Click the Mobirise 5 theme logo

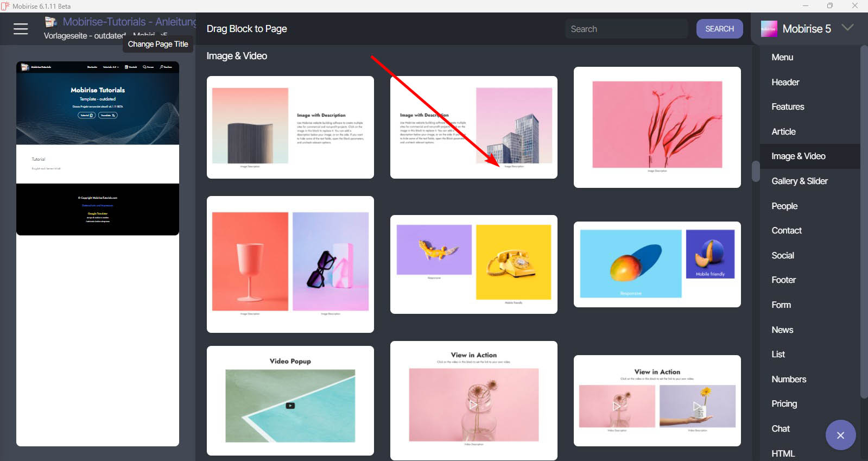tap(769, 29)
